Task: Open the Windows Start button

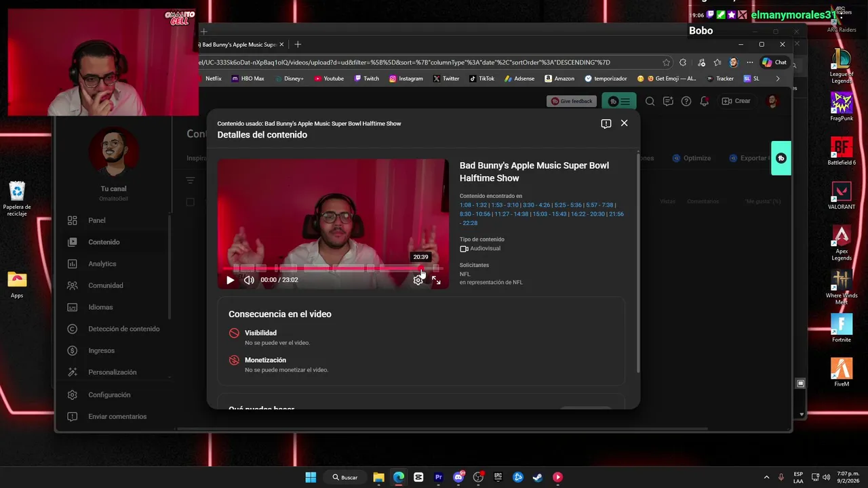Action: (311, 477)
